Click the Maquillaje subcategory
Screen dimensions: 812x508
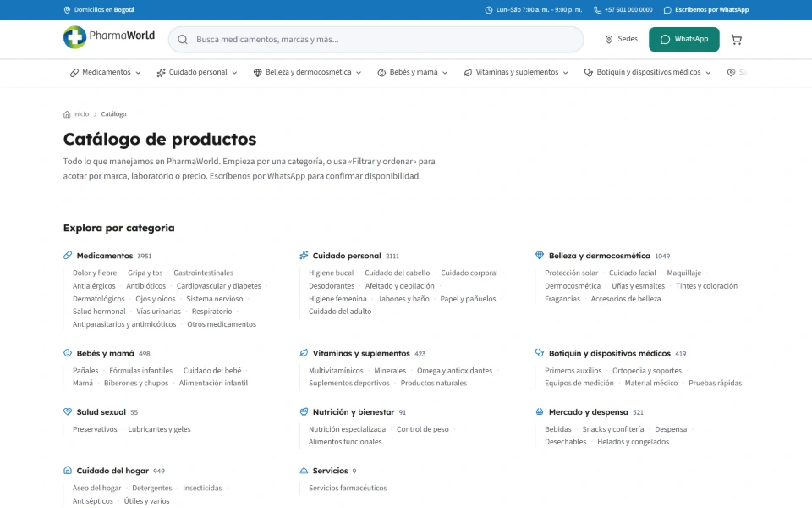(x=683, y=273)
